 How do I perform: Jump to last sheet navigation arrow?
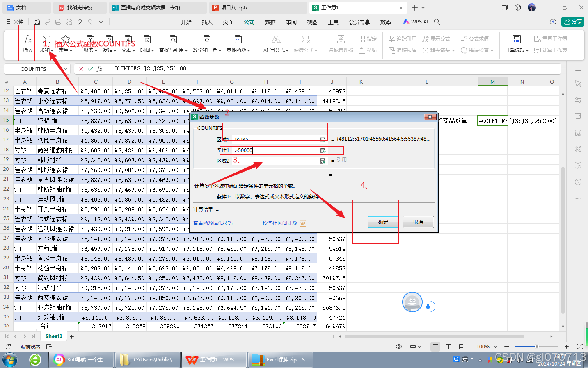[x=34, y=336]
